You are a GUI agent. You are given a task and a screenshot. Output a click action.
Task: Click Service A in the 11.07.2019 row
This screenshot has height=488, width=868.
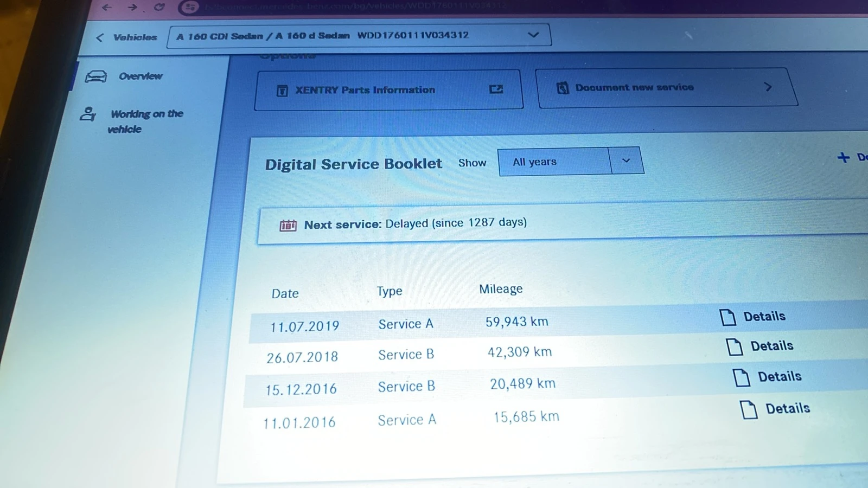(406, 324)
